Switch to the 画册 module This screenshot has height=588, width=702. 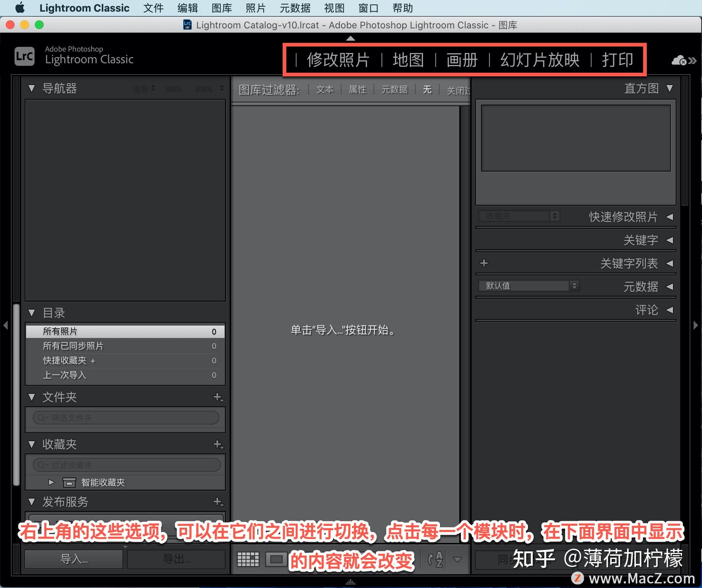point(462,60)
